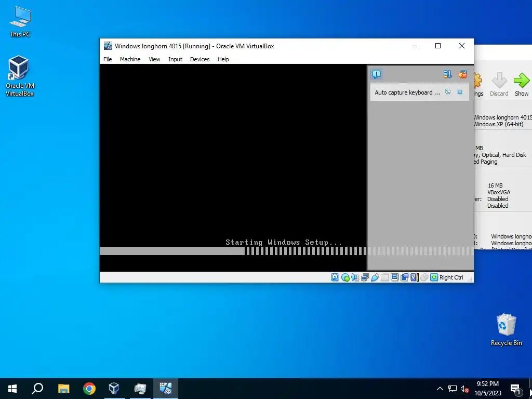The height and width of the screenshot is (399, 532).
Task: Click the notification sort order icon
Action: [447, 74]
